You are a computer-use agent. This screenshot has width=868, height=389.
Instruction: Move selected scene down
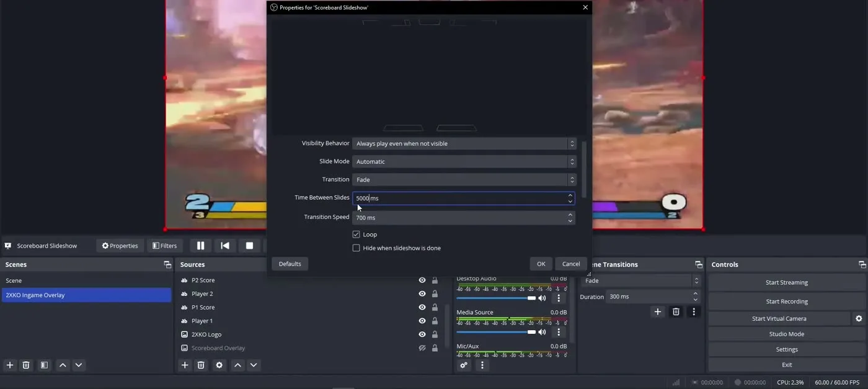(x=79, y=365)
